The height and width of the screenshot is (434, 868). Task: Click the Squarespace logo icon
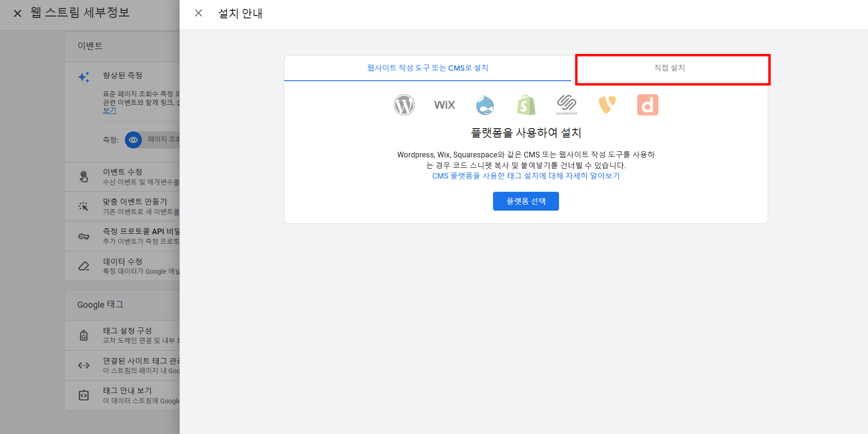[567, 105]
